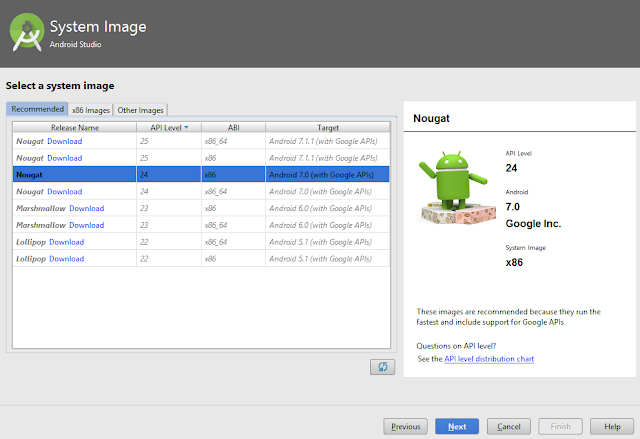Go back with the Previous button
640x439 pixels.
(405, 426)
